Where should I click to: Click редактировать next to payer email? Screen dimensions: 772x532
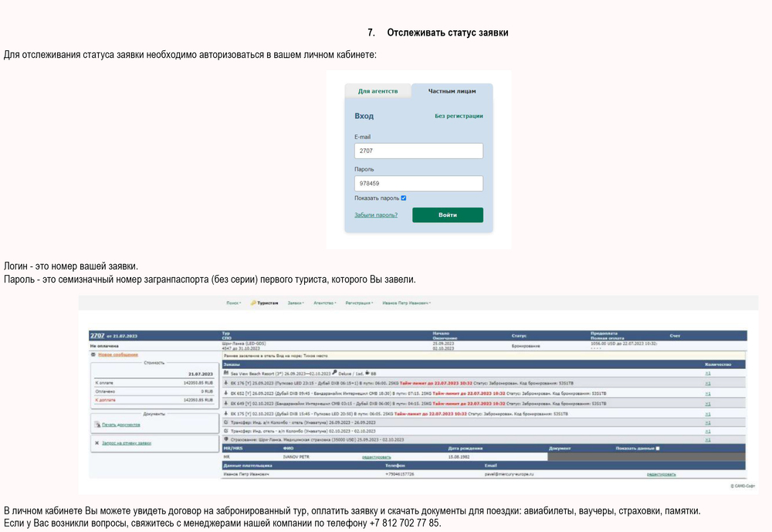pyautogui.click(x=662, y=474)
